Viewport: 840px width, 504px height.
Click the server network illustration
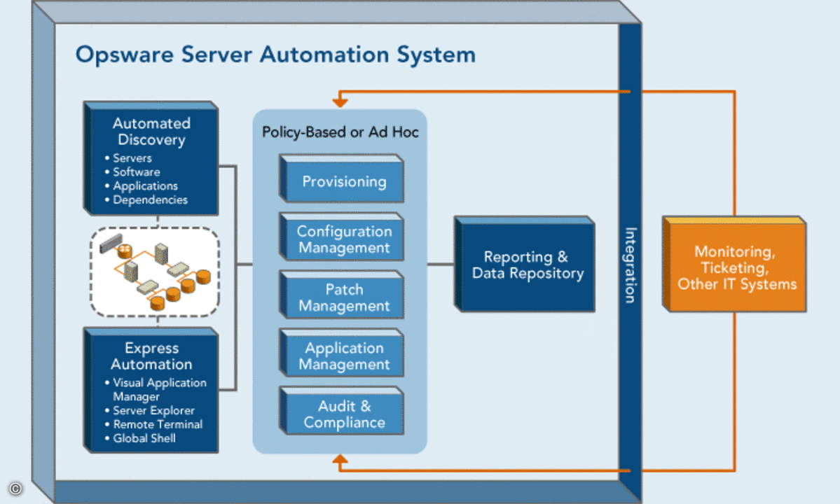pos(155,272)
